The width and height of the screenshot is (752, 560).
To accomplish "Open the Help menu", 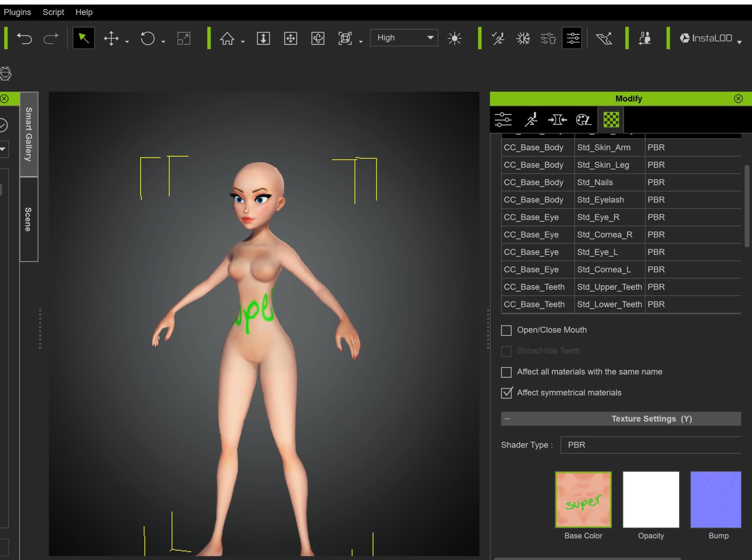I will coord(84,12).
